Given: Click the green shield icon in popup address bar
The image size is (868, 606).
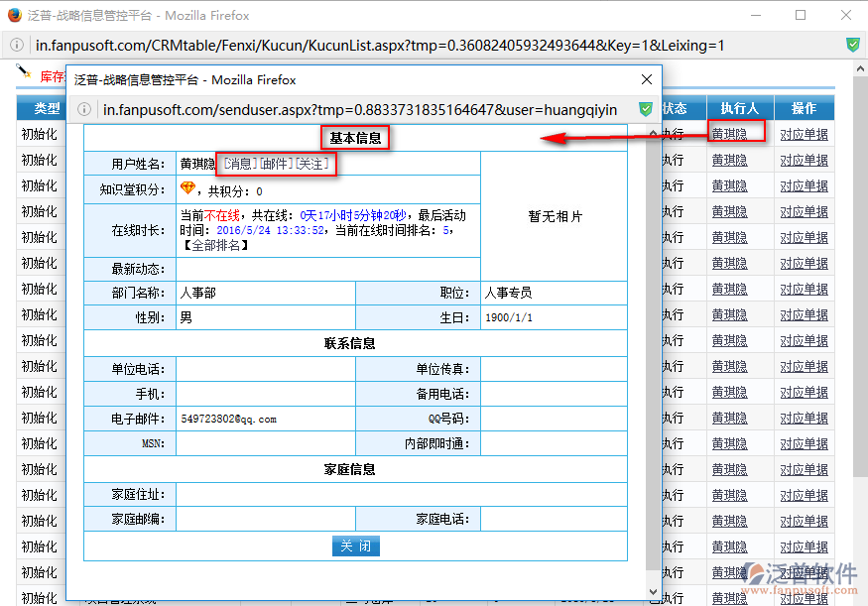Looking at the screenshot, I should [646, 109].
